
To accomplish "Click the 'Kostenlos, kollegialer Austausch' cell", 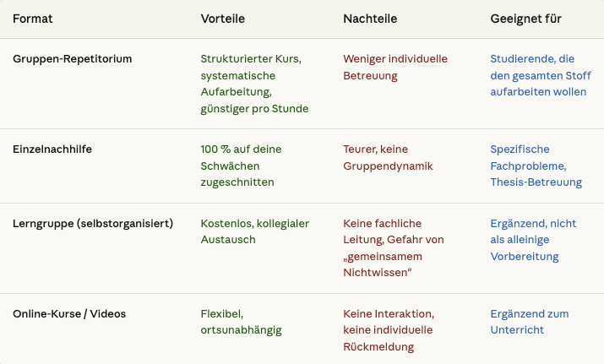I will [x=254, y=231].
